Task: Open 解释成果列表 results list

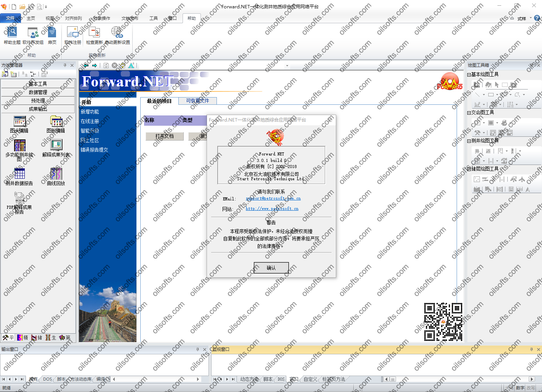Action: (x=56, y=149)
